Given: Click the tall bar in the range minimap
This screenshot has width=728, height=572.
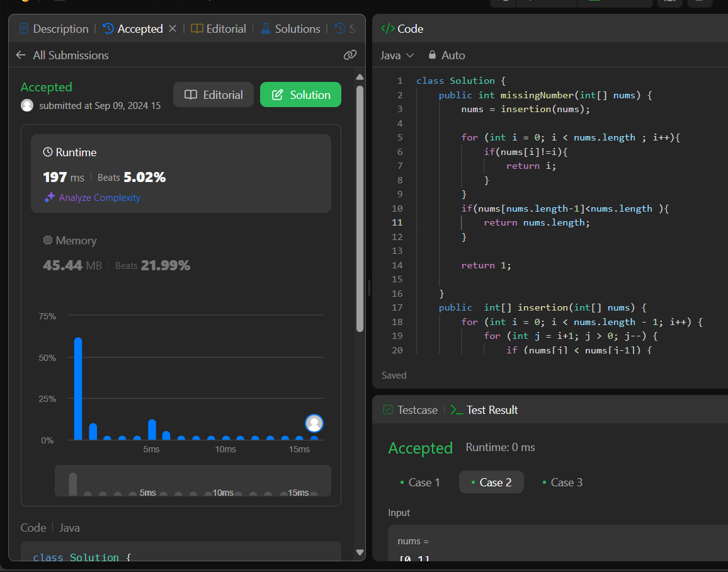Looking at the screenshot, I should point(72,484).
